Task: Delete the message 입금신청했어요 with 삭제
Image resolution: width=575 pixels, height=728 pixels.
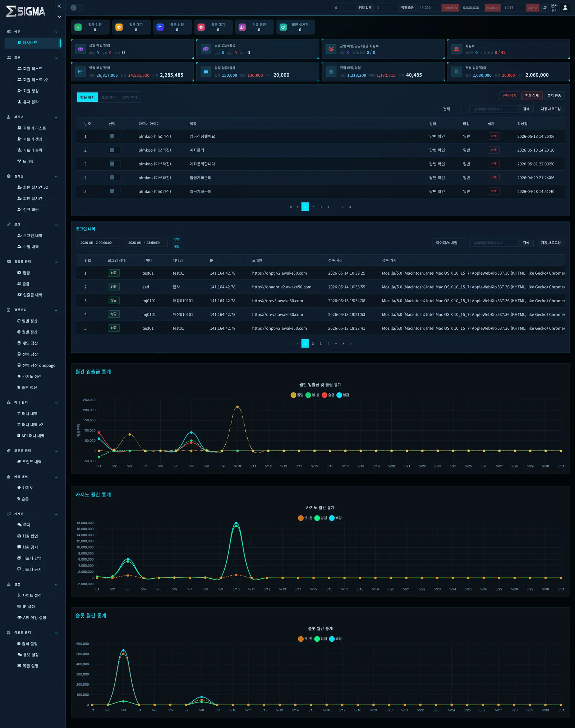Action: pos(494,136)
